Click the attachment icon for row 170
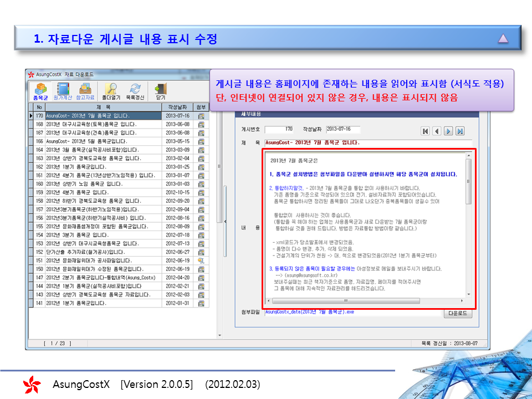The width and height of the screenshot is (532, 399). (201, 116)
